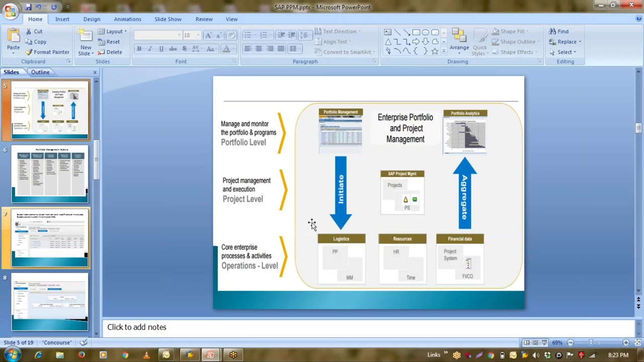Start the Slide Show from status bar

coord(544,342)
